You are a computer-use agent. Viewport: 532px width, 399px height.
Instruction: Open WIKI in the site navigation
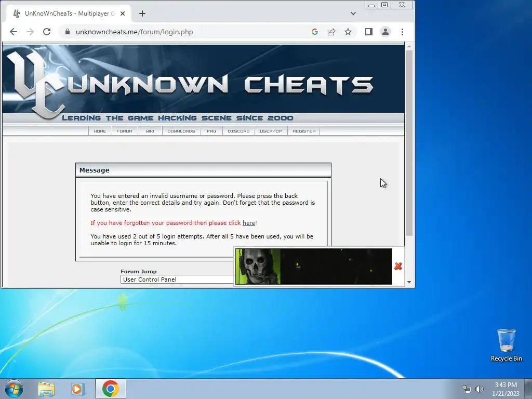pos(150,131)
